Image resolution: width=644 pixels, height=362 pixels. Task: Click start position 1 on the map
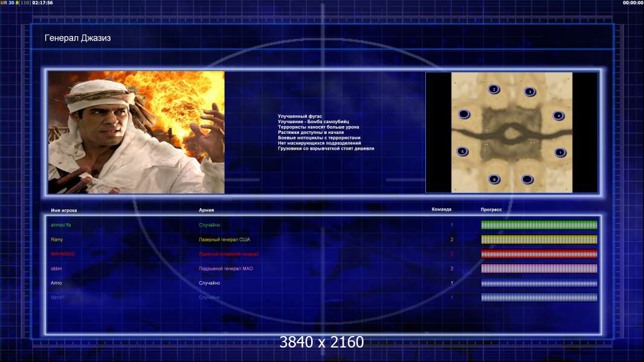click(x=560, y=153)
